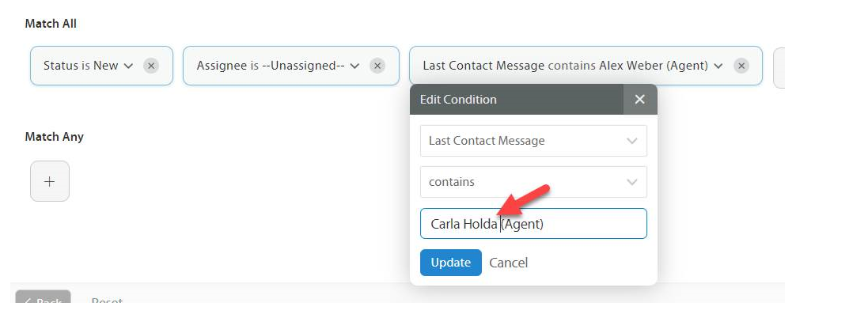Viewport: 868px width, 318px height.
Task: Open the Last Contact Message field dropdown
Action: point(533,141)
